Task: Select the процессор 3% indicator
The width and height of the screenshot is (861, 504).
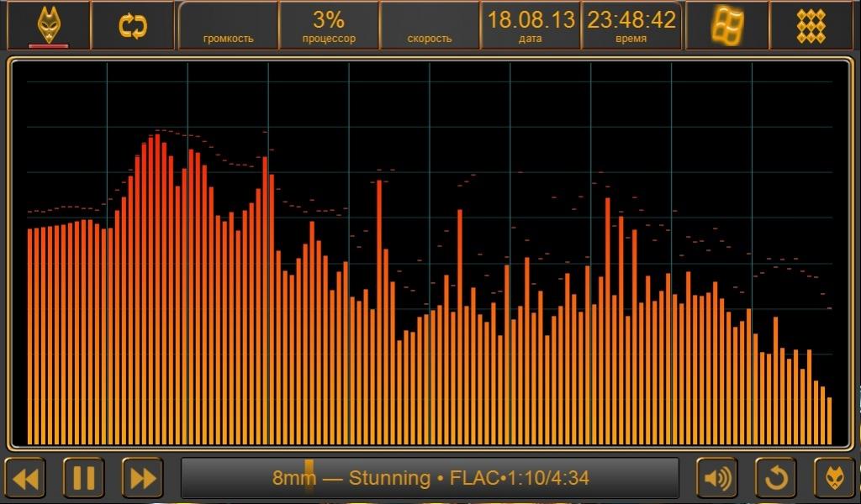Action: tap(329, 25)
